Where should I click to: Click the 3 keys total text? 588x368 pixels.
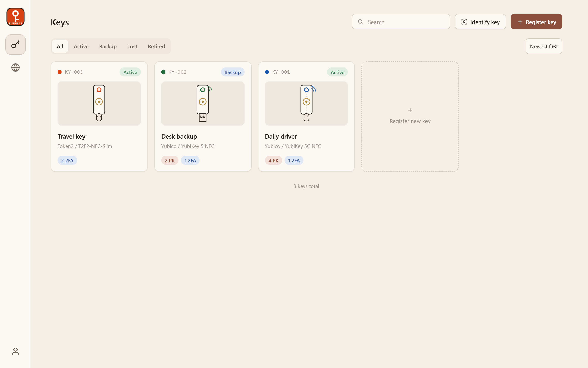(x=306, y=186)
